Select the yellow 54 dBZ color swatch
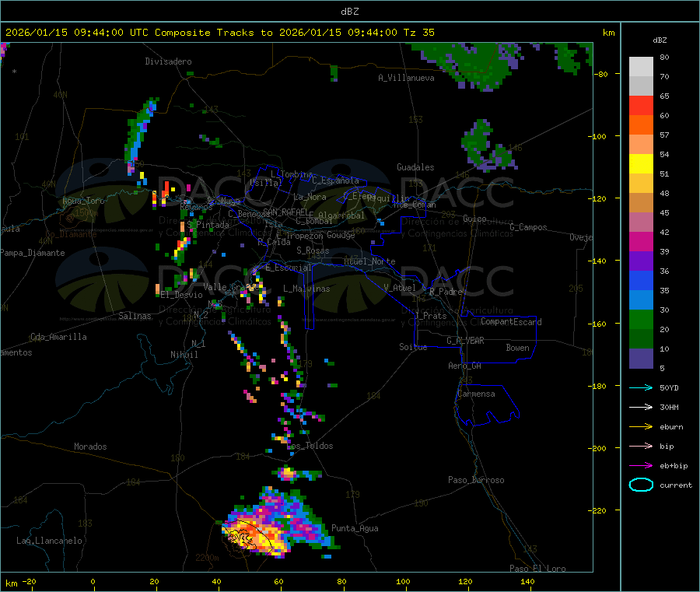This screenshot has height=592, width=700. (641, 164)
